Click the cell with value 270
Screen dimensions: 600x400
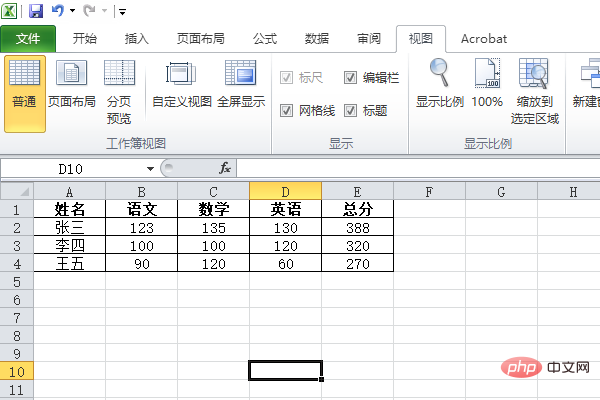tap(357, 263)
